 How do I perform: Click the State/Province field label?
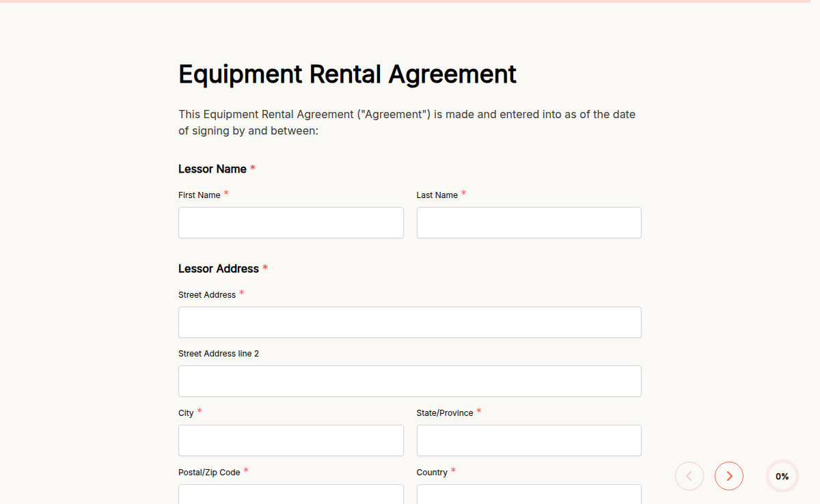pos(444,412)
